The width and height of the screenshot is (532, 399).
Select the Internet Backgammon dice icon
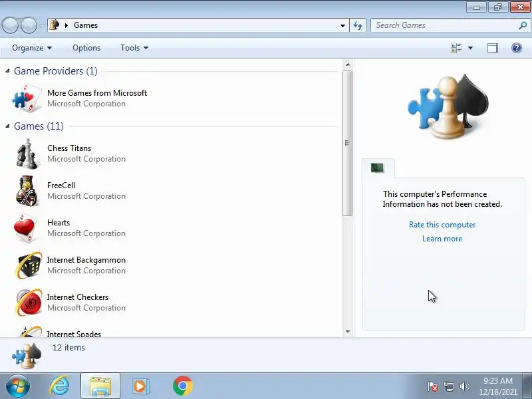pyautogui.click(x=28, y=265)
